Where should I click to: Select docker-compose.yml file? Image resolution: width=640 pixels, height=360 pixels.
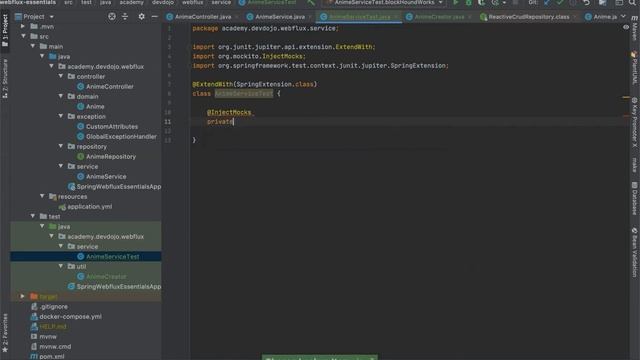pos(70,316)
